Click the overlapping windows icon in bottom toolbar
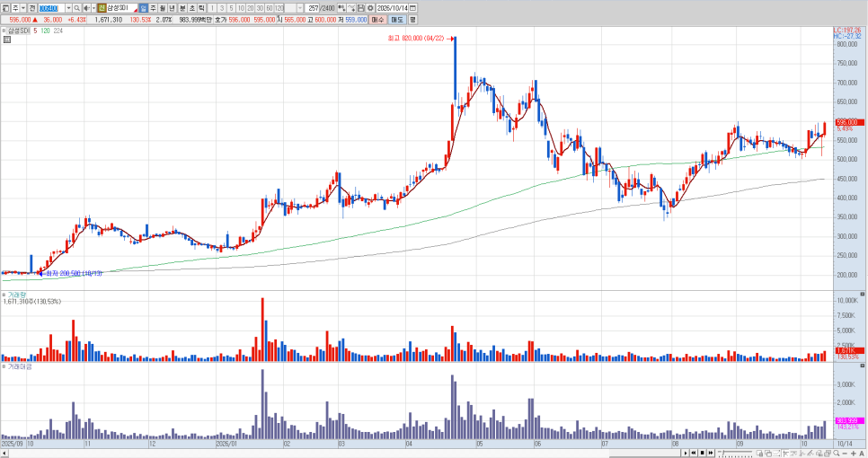 768,453
